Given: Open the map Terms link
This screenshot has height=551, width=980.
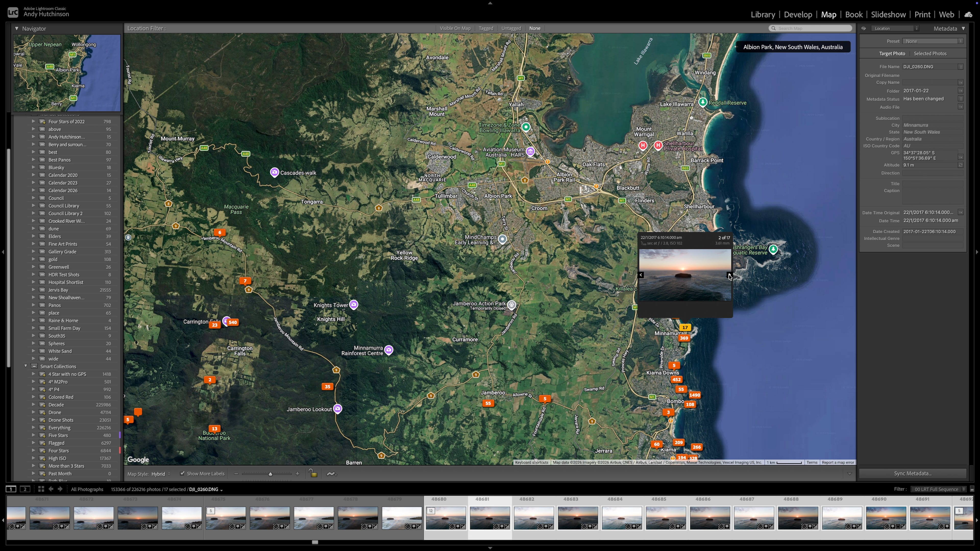Looking at the screenshot, I should (812, 462).
